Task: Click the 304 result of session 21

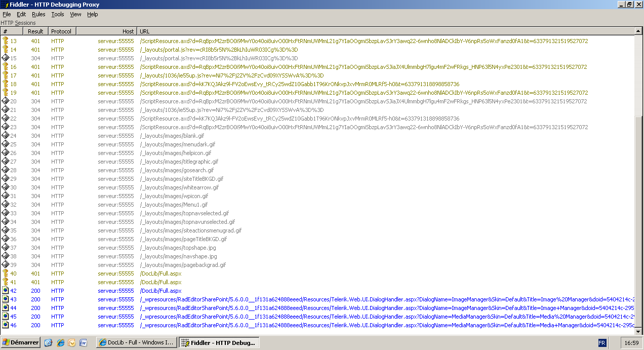Action: [35, 110]
